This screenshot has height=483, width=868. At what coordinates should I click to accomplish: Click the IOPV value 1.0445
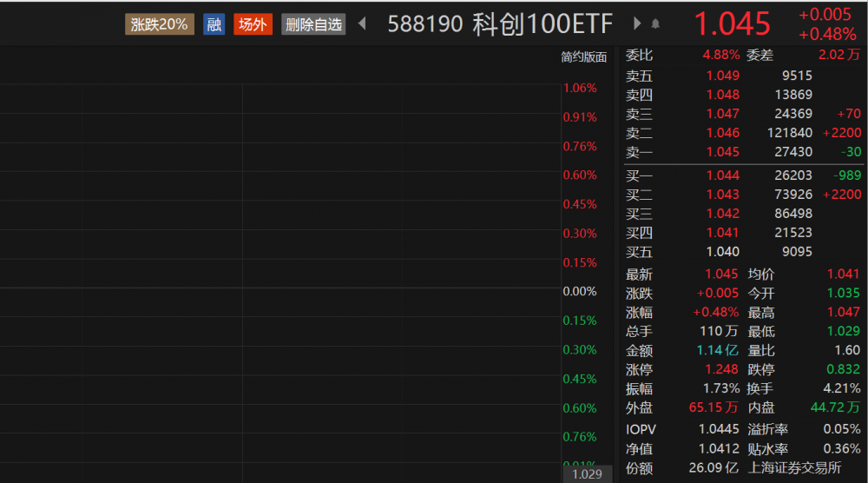[x=719, y=429]
